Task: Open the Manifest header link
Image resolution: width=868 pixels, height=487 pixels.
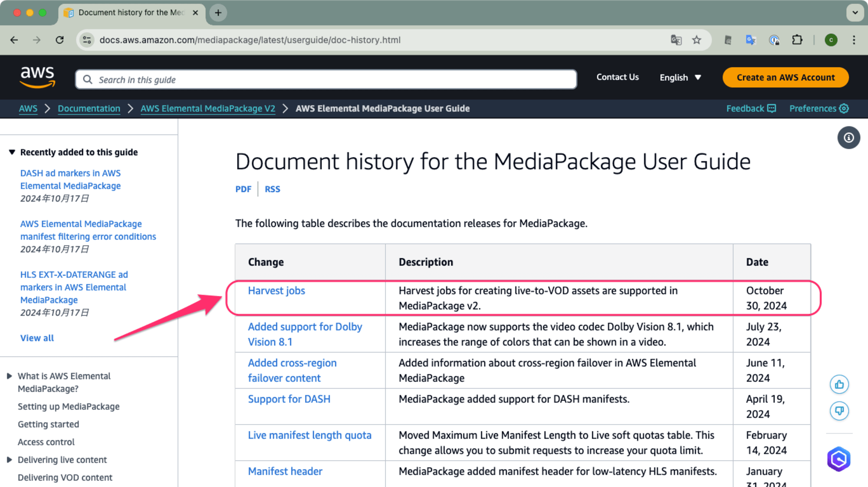Action: pos(285,471)
